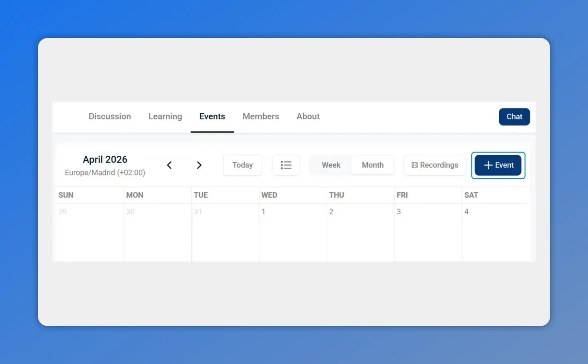Jump to today's date with Today button
Screen dimensions: 588x364
[242, 165]
